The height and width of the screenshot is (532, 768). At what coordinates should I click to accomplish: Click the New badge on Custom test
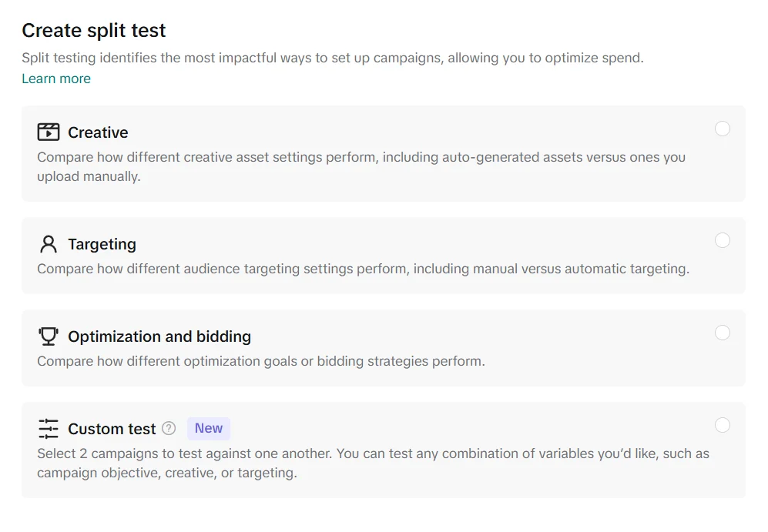tap(209, 429)
